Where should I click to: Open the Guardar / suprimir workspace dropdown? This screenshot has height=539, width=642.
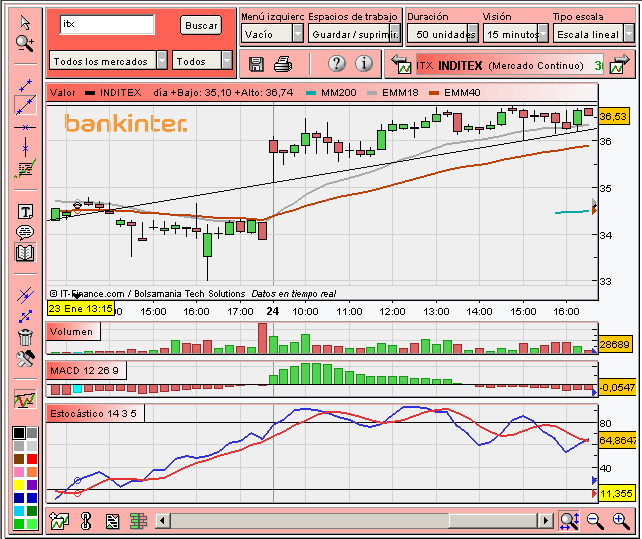click(355, 34)
